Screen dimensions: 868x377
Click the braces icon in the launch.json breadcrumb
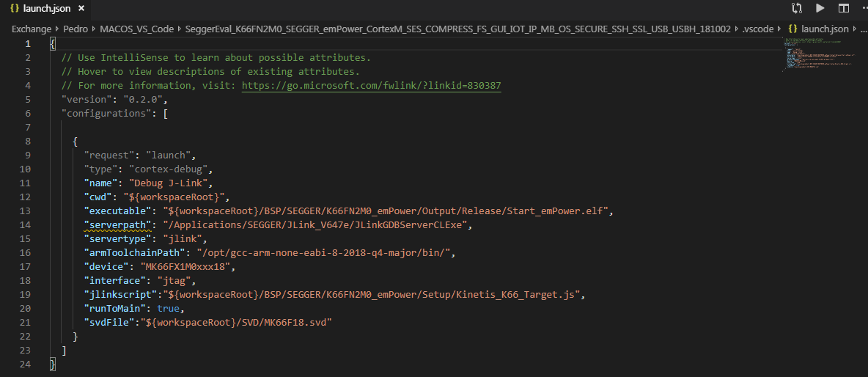(792, 29)
